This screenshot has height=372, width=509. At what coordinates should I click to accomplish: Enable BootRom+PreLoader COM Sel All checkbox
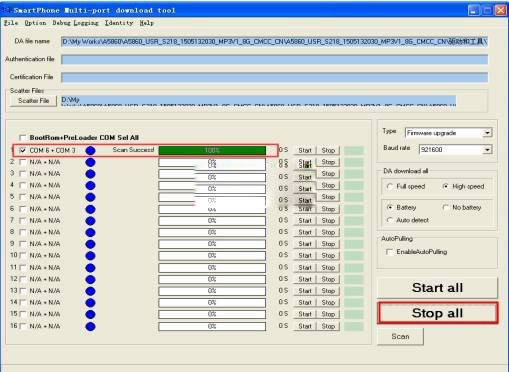23,138
